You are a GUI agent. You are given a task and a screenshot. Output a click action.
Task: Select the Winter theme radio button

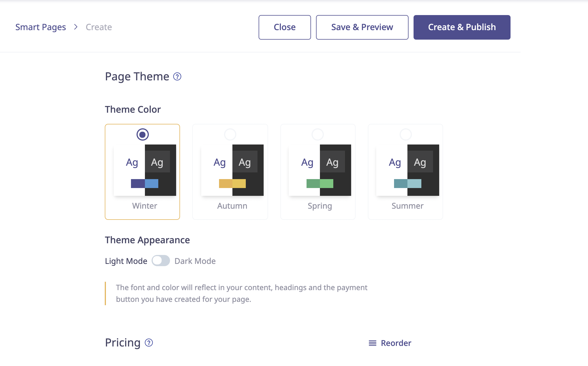(142, 134)
